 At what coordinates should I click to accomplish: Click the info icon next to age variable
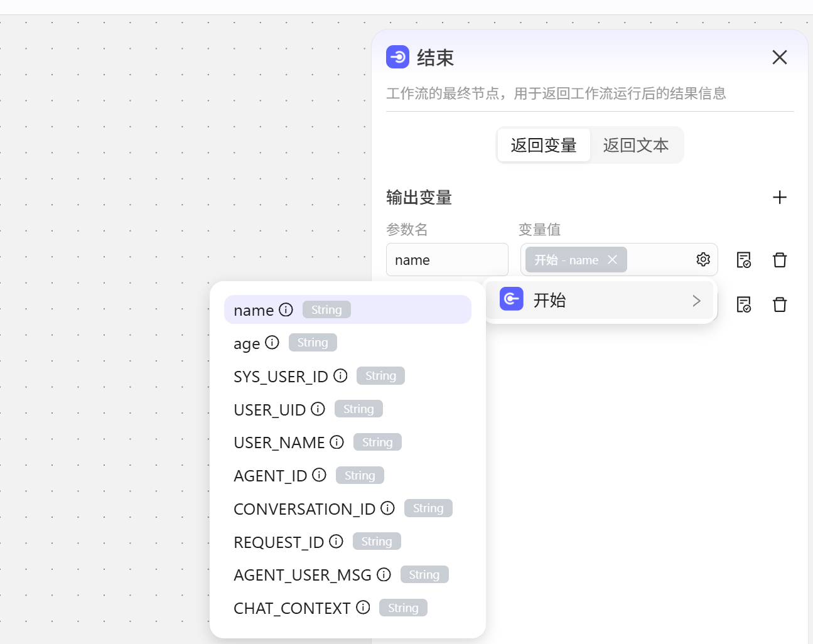point(272,342)
